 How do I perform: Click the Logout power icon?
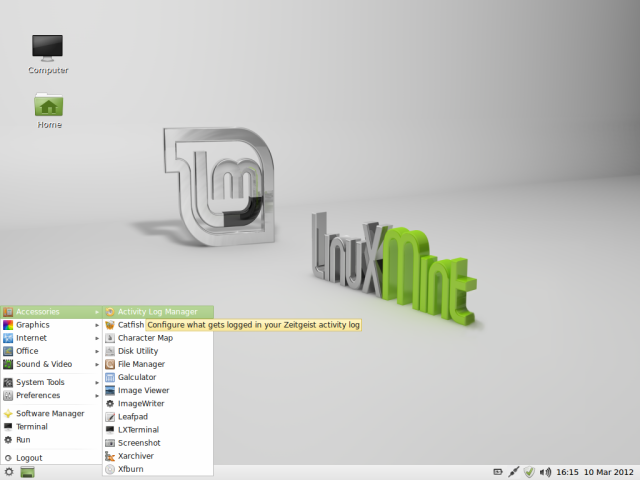coord(8,458)
